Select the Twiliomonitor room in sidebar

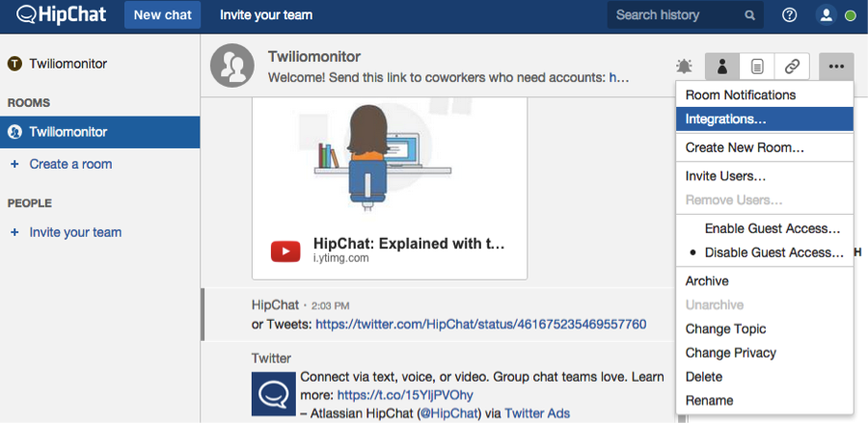coord(99,132)
